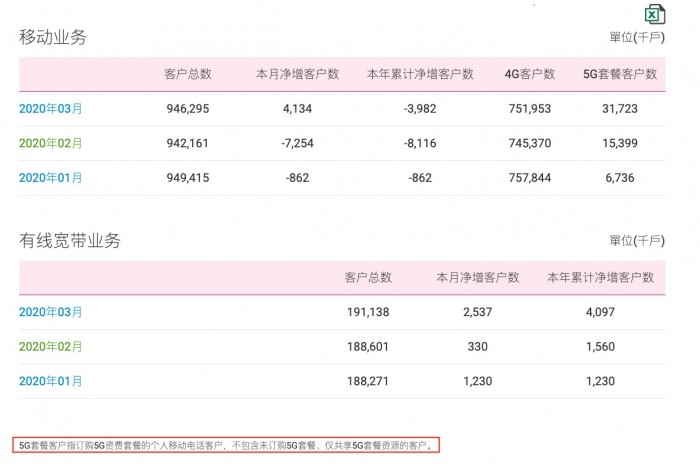Click the 5G套餐客户数 column header

click(x=620, y=74)
